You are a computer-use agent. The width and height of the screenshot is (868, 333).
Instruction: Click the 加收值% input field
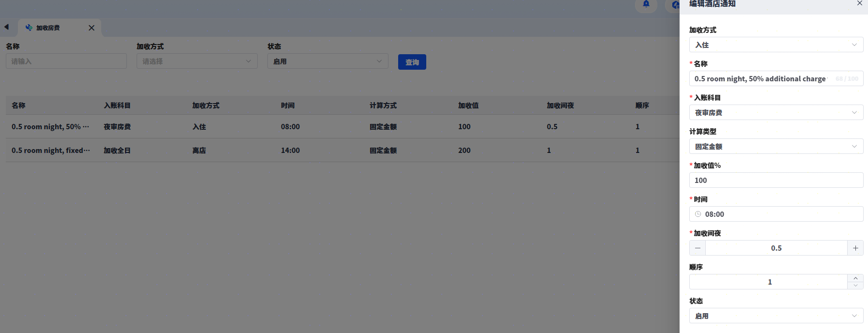point(776,180)
